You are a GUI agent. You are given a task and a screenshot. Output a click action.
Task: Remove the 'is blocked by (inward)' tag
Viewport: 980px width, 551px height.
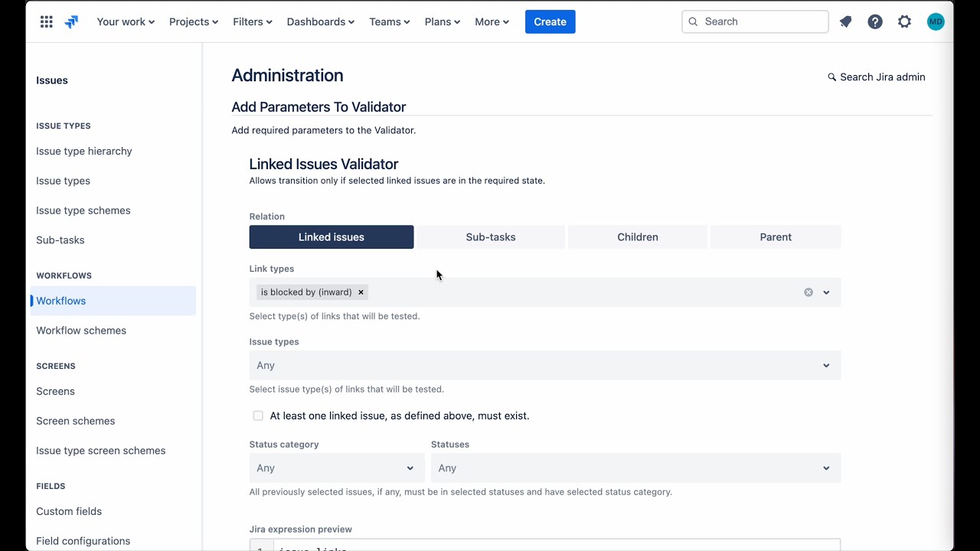pyautogui.click(x=361, y=292)
